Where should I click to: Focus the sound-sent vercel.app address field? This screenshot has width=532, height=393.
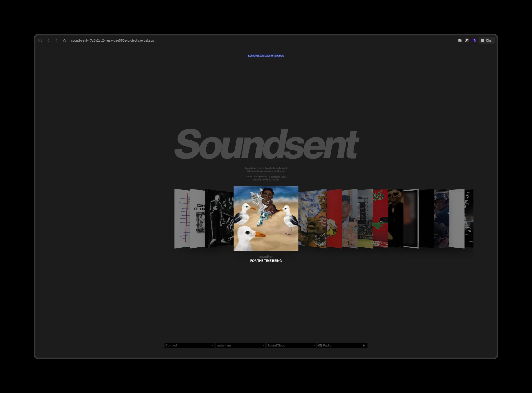tap(113, 40)
